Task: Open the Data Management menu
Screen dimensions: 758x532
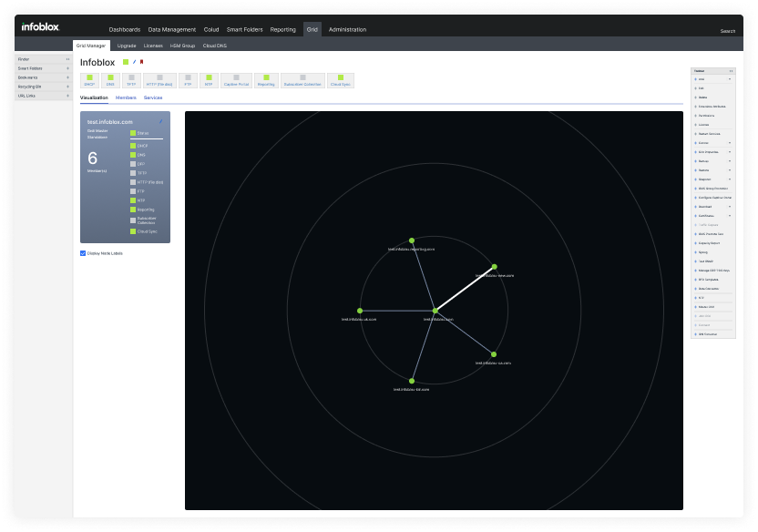Action: (171, 29)
